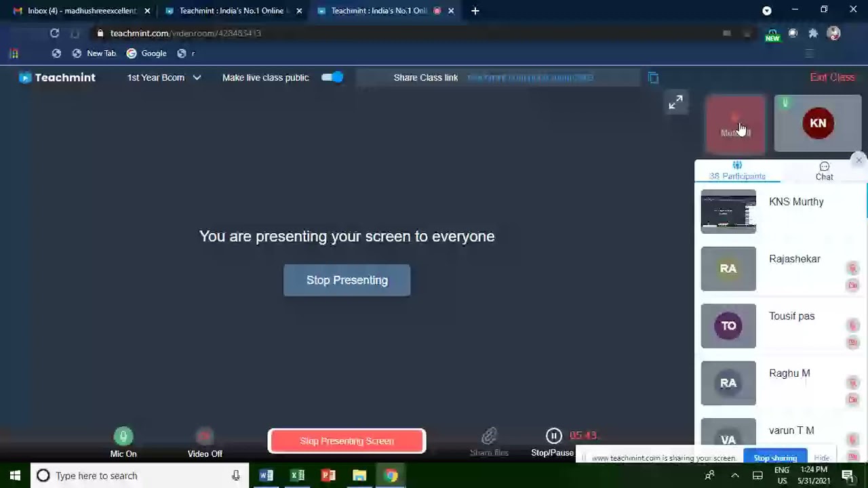This screenshot has height=488, width=868.
Task: Open PowerPoint from the taskbar
Action: pos(328,476)
